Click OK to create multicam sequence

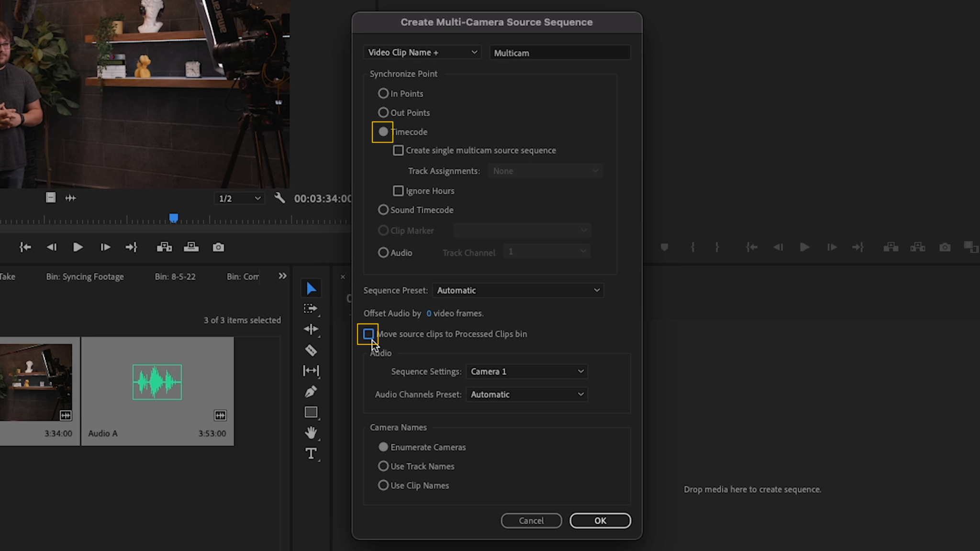point(601,520)
